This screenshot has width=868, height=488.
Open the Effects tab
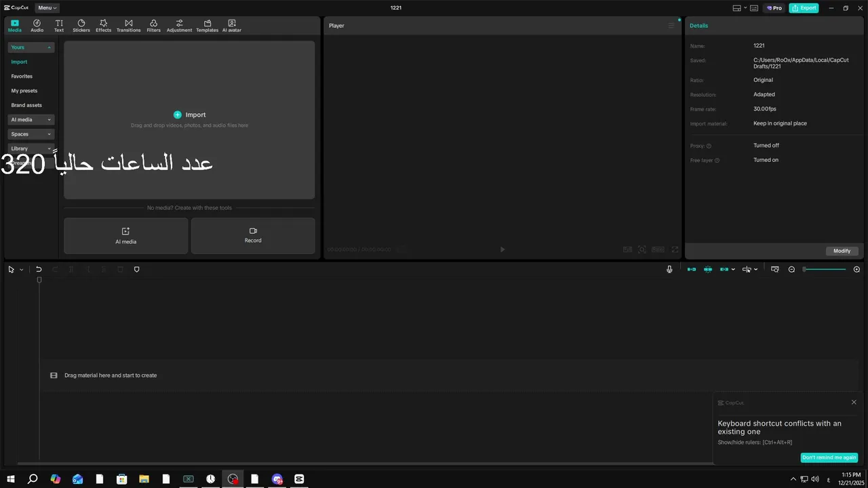(x=103, y=26)
